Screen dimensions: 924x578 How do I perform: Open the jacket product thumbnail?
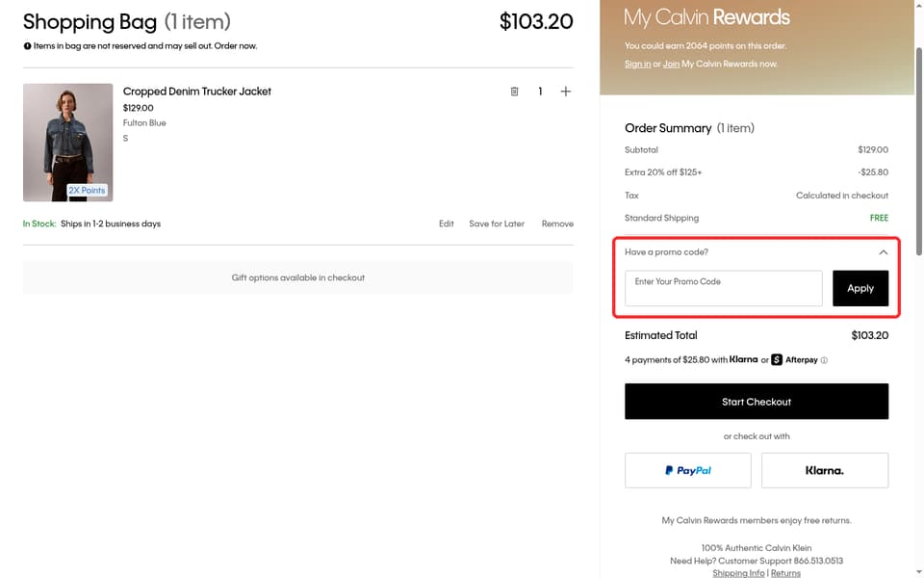[67, 143]
